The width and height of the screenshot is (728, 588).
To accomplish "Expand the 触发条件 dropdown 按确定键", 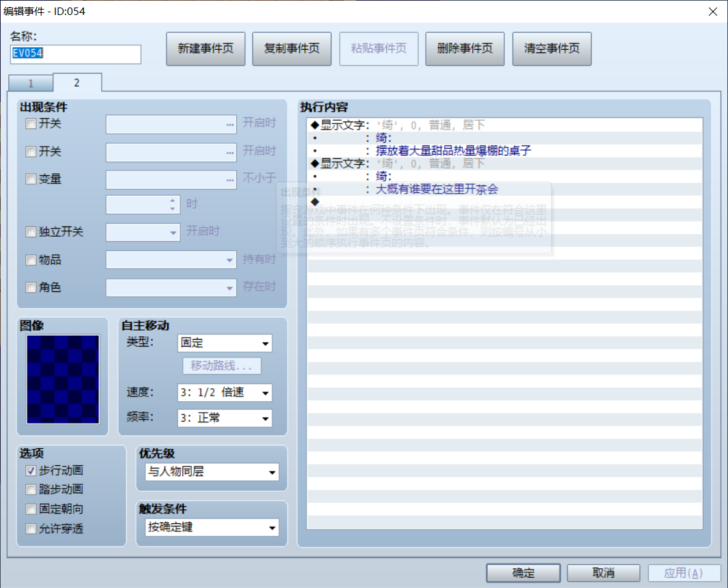I will [212, 527].
